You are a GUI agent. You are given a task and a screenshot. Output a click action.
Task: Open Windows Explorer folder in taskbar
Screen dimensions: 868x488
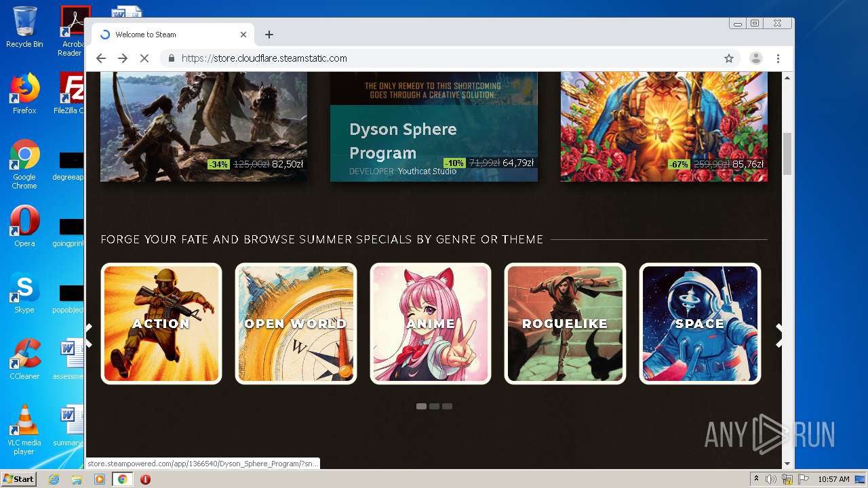[x=77, y=479]
